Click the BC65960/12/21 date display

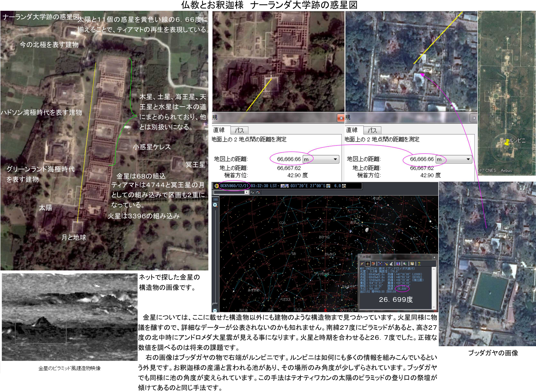click(234, 186)
